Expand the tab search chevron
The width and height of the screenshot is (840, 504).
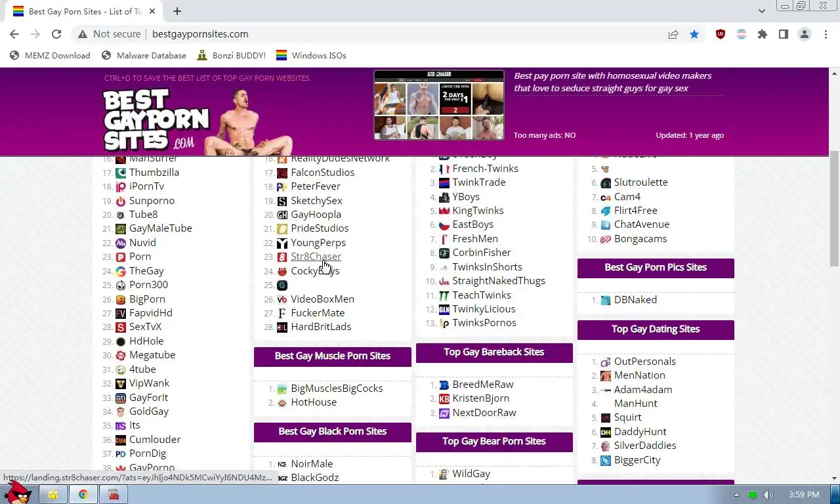[x=762, y=11]
